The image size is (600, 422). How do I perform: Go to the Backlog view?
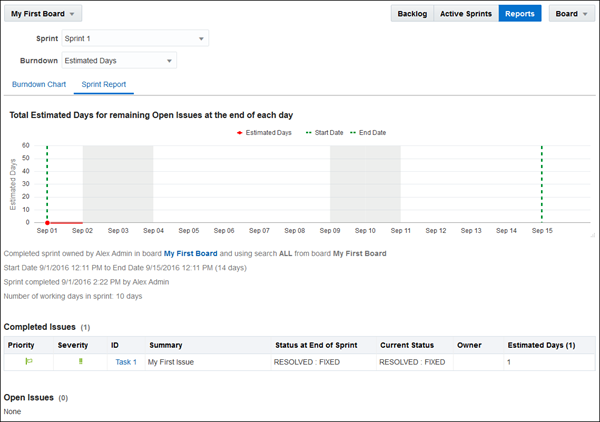[x=412, y=14]
